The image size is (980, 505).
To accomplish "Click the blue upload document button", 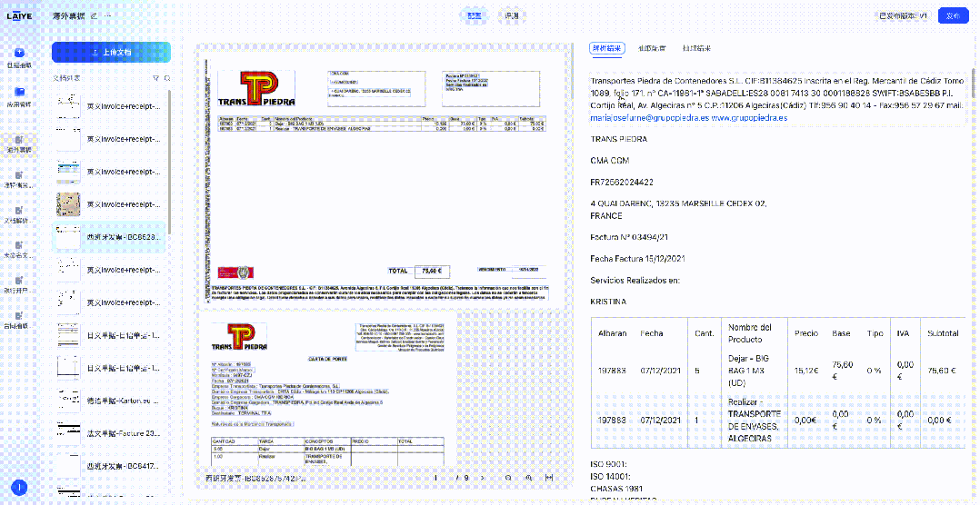I will pyautogui.click(x=111, y=53).
